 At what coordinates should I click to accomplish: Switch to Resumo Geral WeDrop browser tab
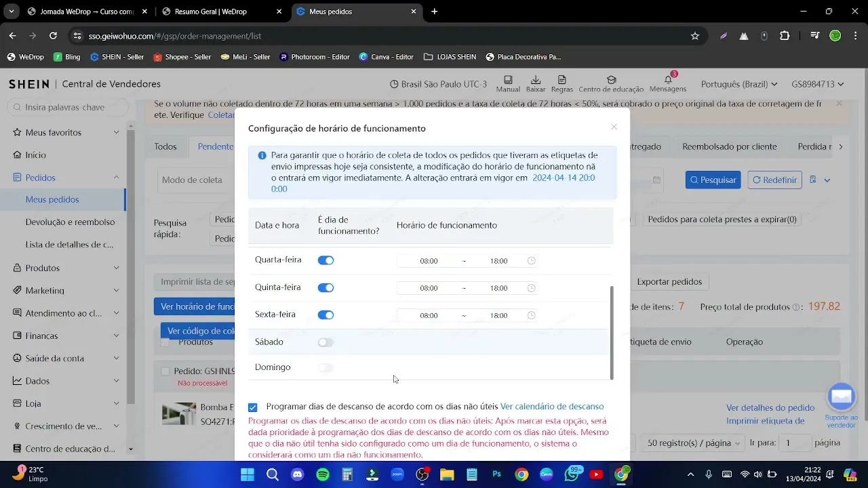point(222,12)
